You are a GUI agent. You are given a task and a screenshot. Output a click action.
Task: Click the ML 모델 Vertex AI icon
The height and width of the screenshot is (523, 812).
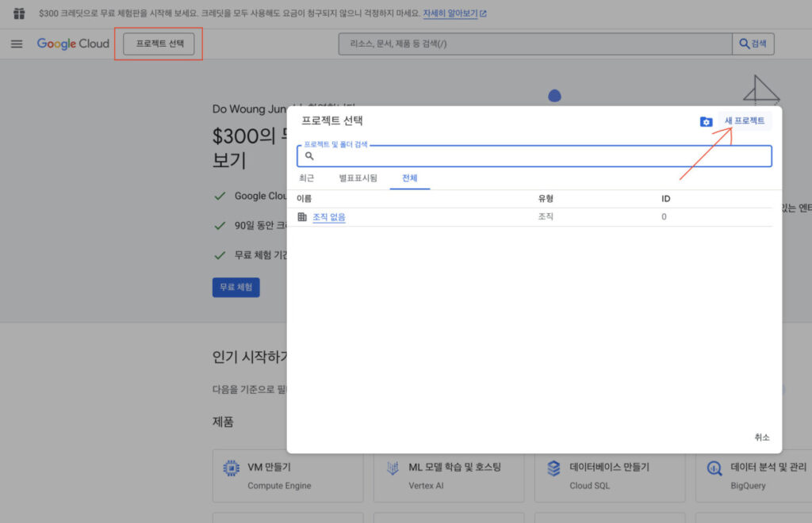[393, 468]
